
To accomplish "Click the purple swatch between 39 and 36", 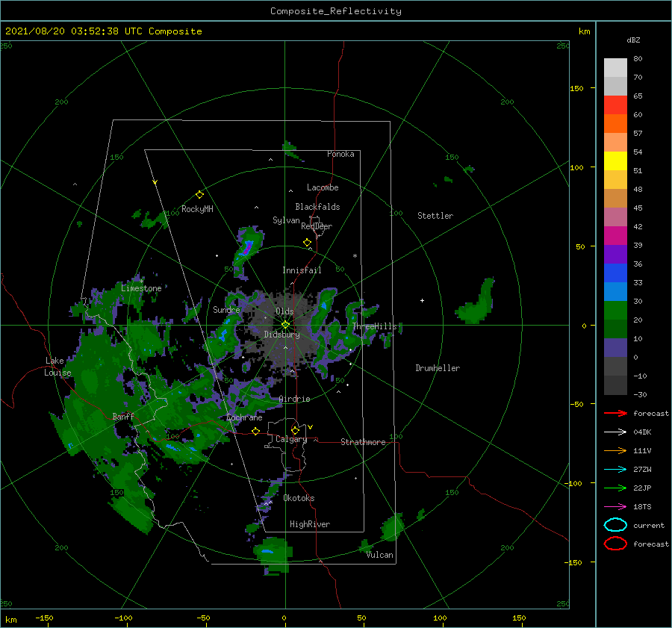I will [x=615, y=255].
